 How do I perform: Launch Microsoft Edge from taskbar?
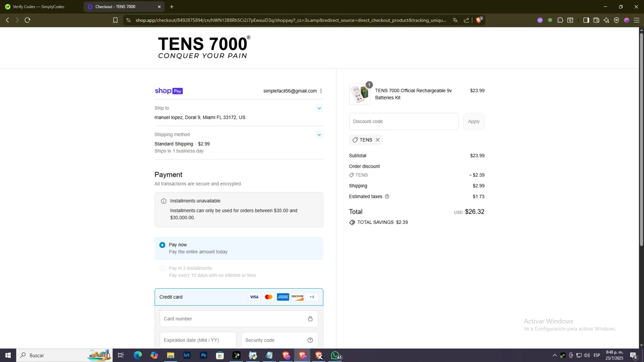tap(137, 355)
